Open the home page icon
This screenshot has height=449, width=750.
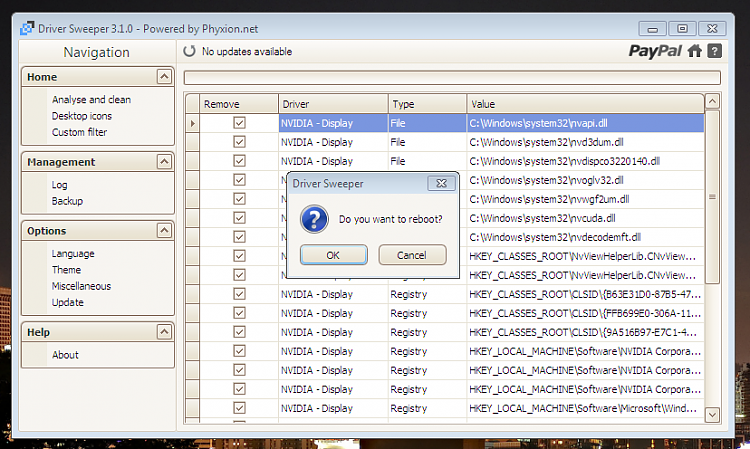coord(695,51)
